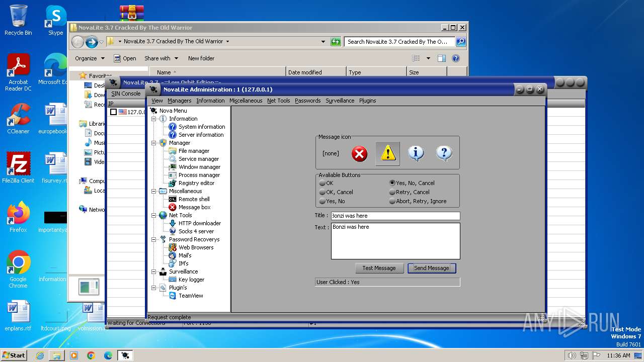This screenshot has width=644, height=362.
Task: Open the Managers menu
Action: (179, 101)
